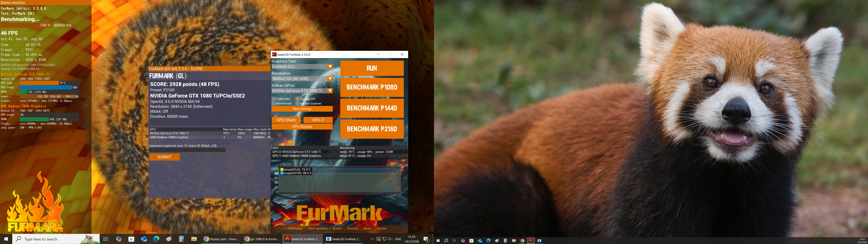Click the username input field
The width and height of the screenshot is (868, 244).
(x=187, y=150)
